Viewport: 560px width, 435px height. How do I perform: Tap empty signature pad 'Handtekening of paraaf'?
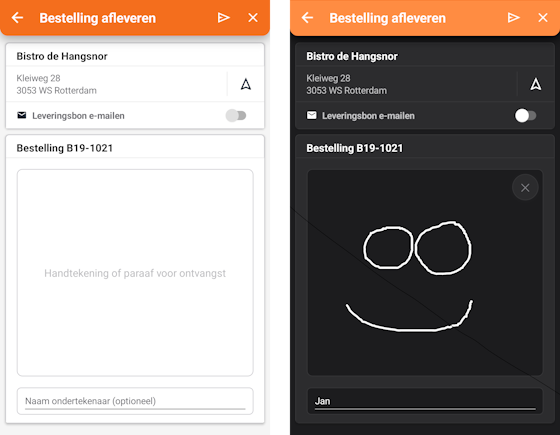(x=135, y=273)
